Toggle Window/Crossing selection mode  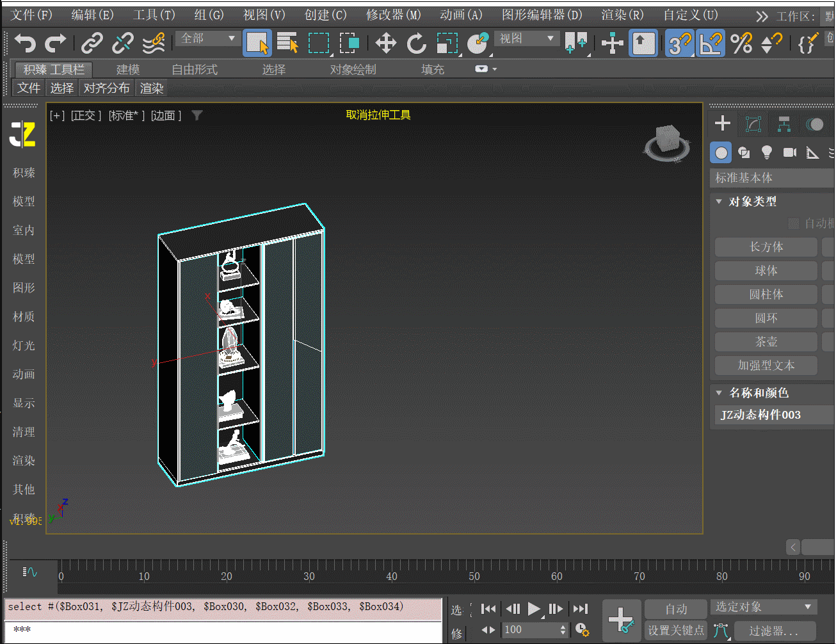(x=350, y=43)
